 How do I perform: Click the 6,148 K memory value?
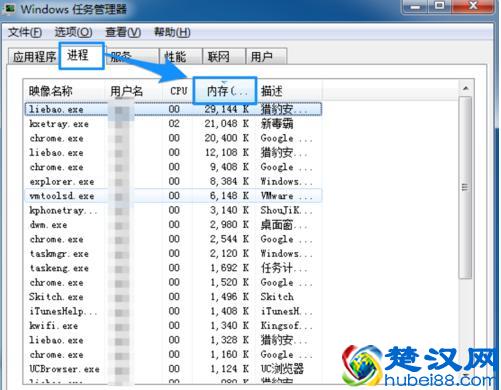[229, 196]
